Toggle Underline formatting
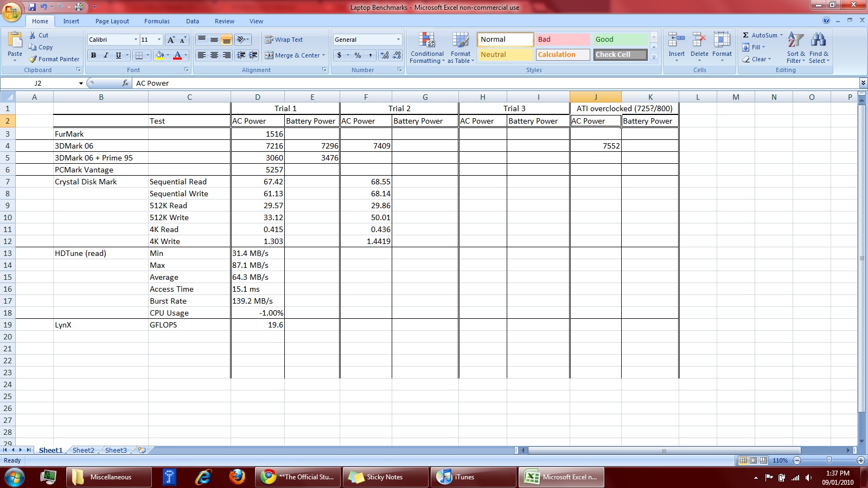 118,55
